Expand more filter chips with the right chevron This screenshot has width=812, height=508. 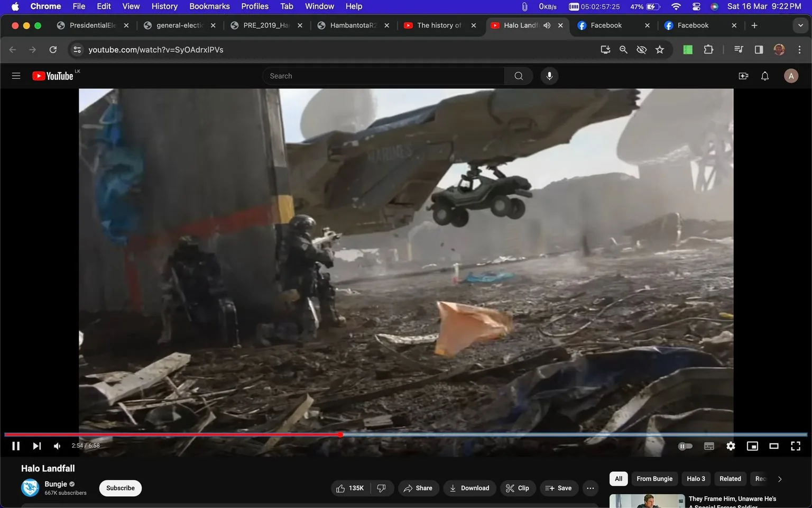pos(779,478)
